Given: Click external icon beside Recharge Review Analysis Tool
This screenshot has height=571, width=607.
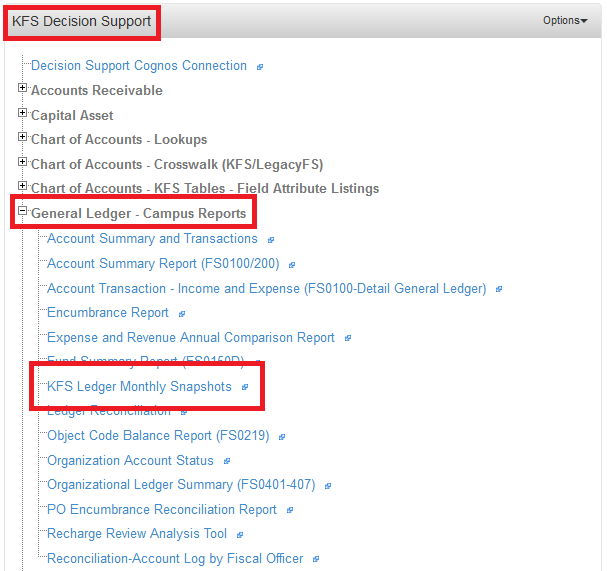Looking at the screenshot, I should pyautogui.click(x=240, y=535).
